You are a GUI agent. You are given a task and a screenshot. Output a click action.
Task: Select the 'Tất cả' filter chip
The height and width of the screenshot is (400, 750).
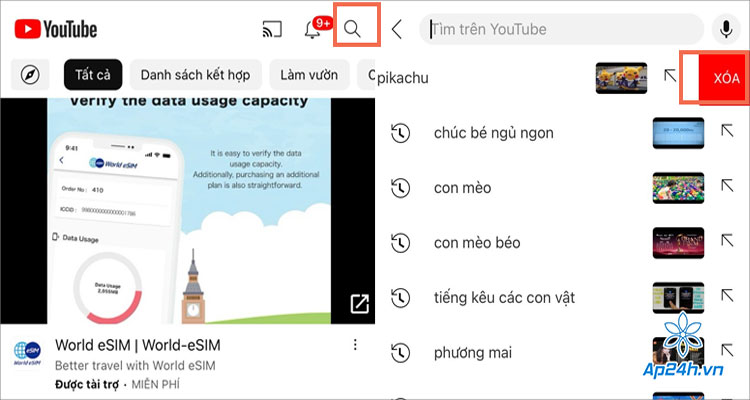(x=93, y=75)
